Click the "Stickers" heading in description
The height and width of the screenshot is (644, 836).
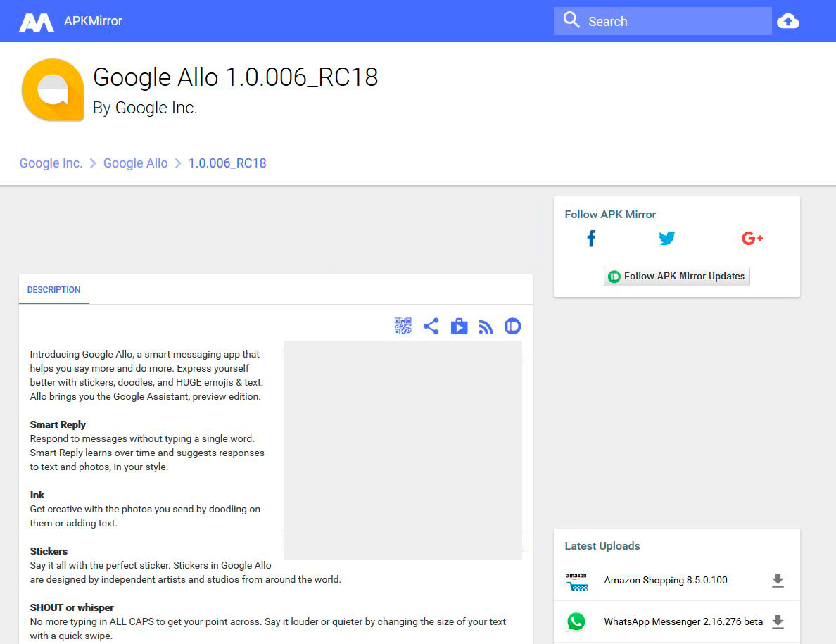point(49,551)
